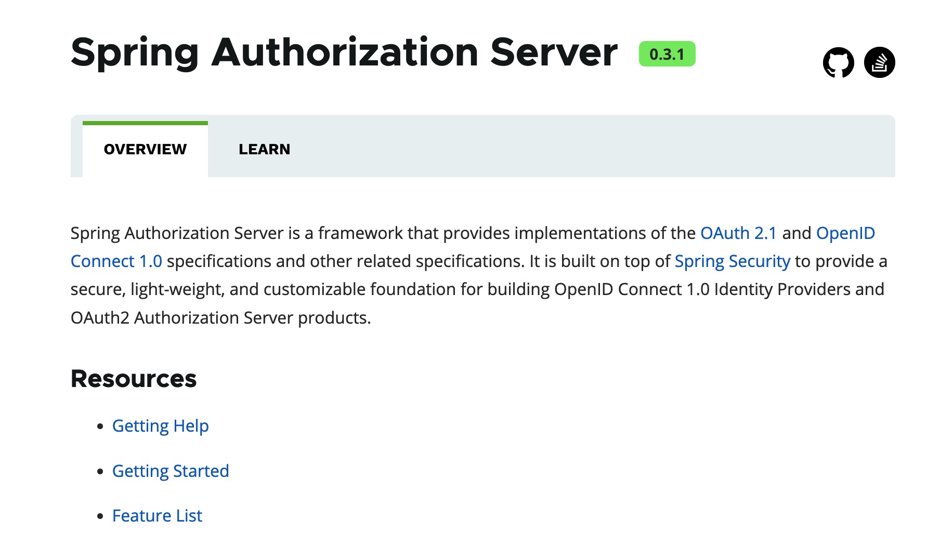Follow the OAuth 2.1 link
The width and height of the screenshot is (940, 560).
pyautogui.click(x=738, y=233)
